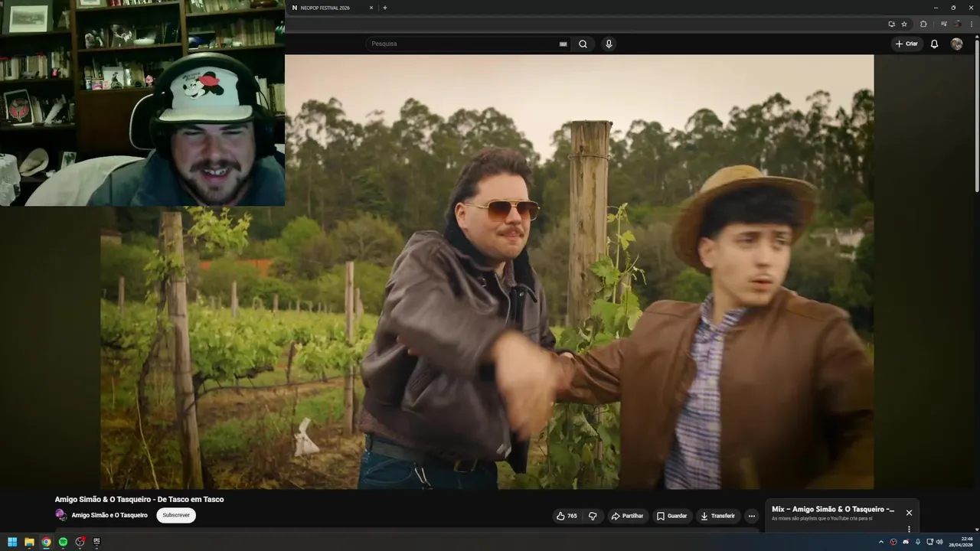Click the search magnifier button
Image resolution: width=980 pixels, height=551 pixels.
(x=583, y=44)
